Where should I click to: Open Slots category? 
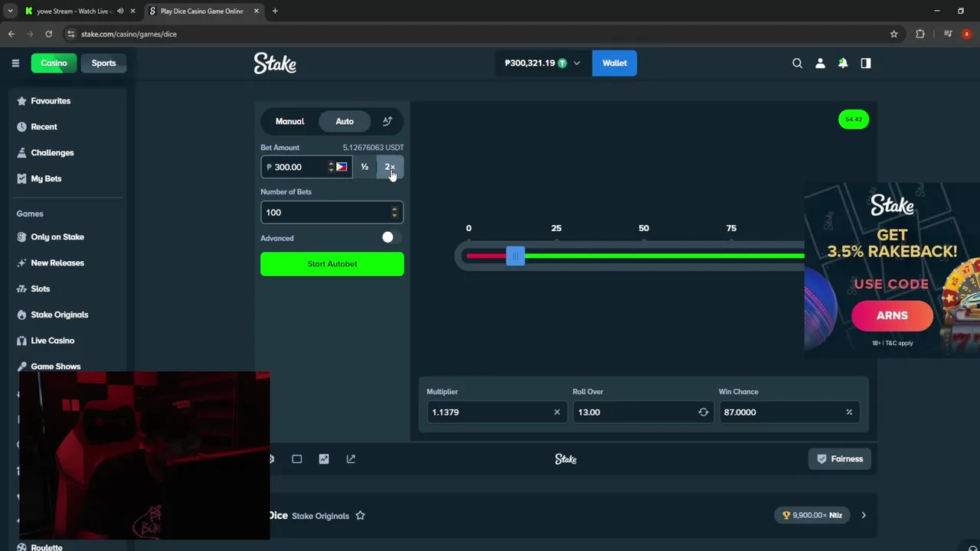(x=40, y=289)
